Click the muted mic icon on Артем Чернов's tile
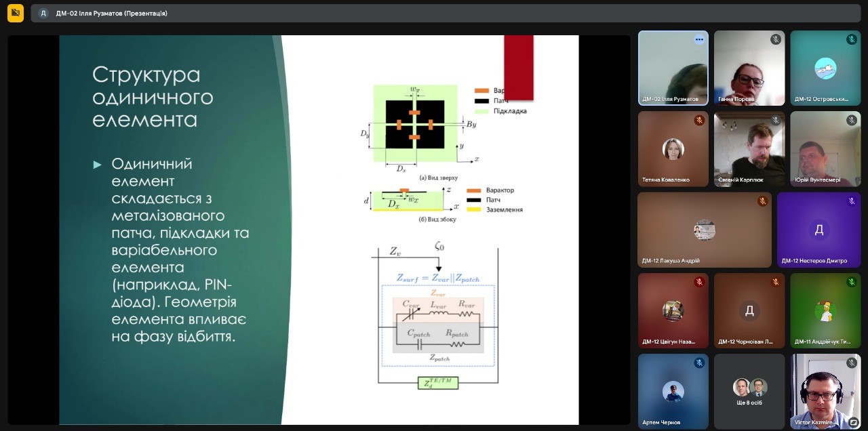 699,363
